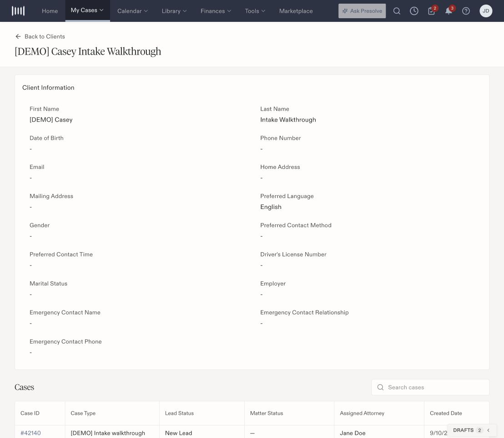
Task: Open the Marketplace nav item
Action: point(296,11)
